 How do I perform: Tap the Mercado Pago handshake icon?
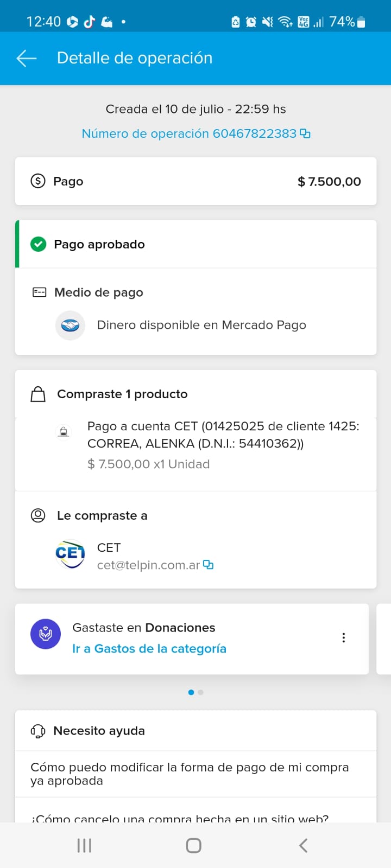point(70,325)
